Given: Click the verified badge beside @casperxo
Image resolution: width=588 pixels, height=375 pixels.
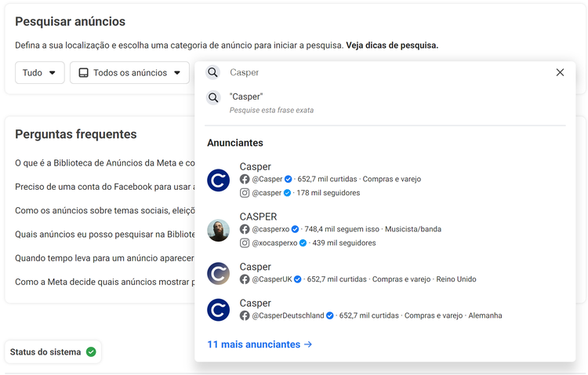Looking at the screenshot, I should (x=295, y=229).
